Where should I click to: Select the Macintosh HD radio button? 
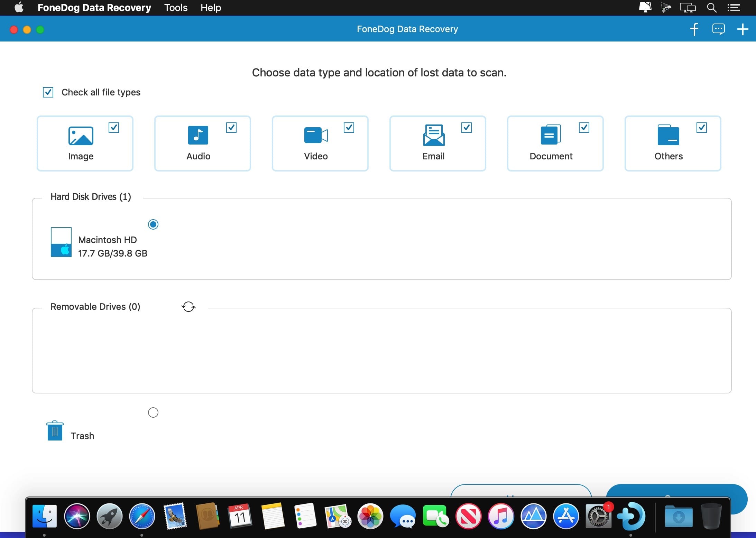pyautogui.click(x=153, y=224)
